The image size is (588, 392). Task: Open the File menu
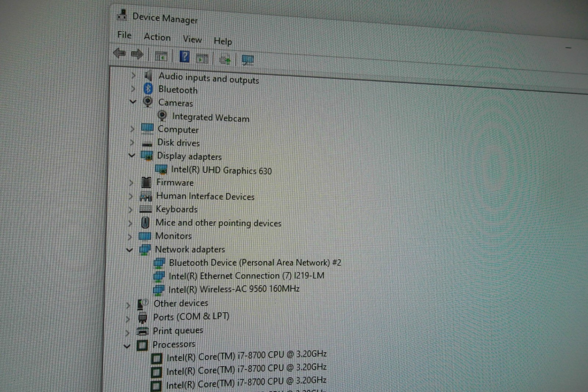(x=124, y=35)
